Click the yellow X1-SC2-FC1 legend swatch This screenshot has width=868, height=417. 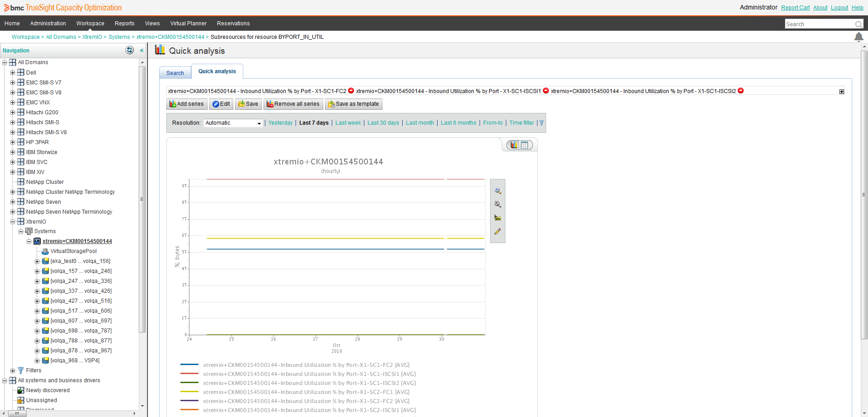point(189,392)
